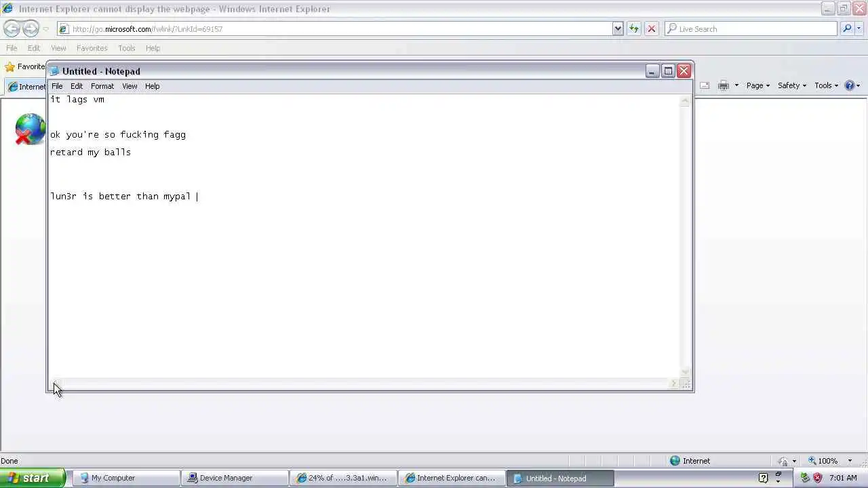Minimize the Notepad window

[x=652, y=70]
